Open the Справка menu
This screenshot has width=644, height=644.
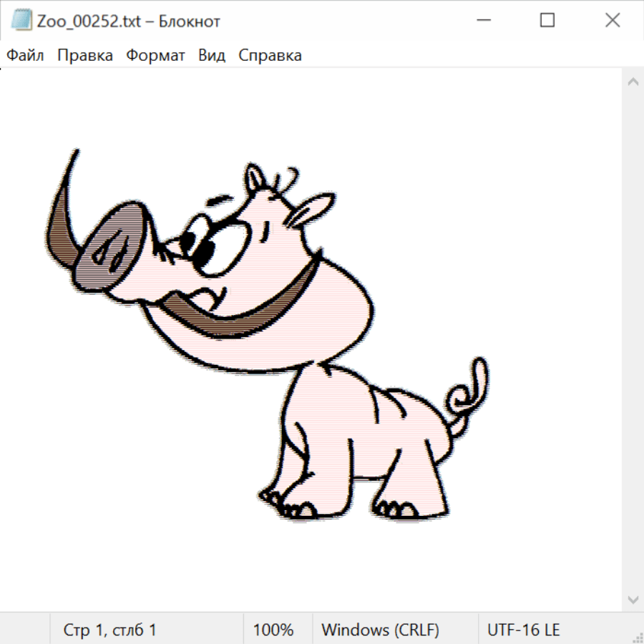[270, 55]
